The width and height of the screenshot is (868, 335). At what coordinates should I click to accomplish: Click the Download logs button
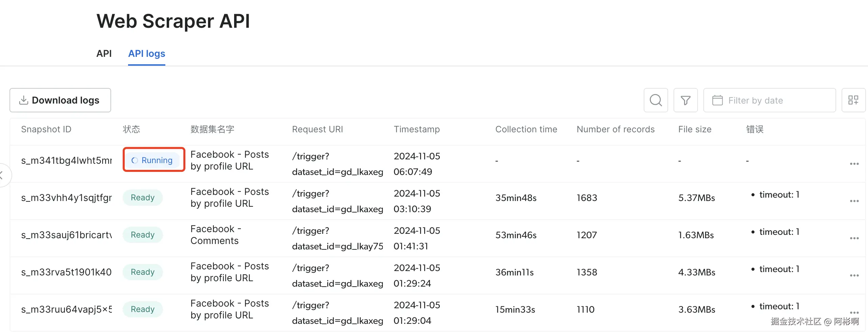[60, 100]
